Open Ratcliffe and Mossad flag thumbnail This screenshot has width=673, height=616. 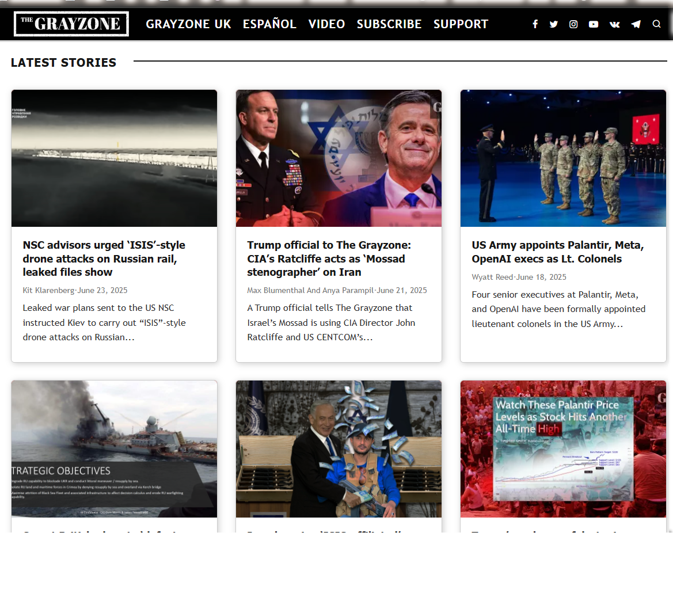pos(339,158)
